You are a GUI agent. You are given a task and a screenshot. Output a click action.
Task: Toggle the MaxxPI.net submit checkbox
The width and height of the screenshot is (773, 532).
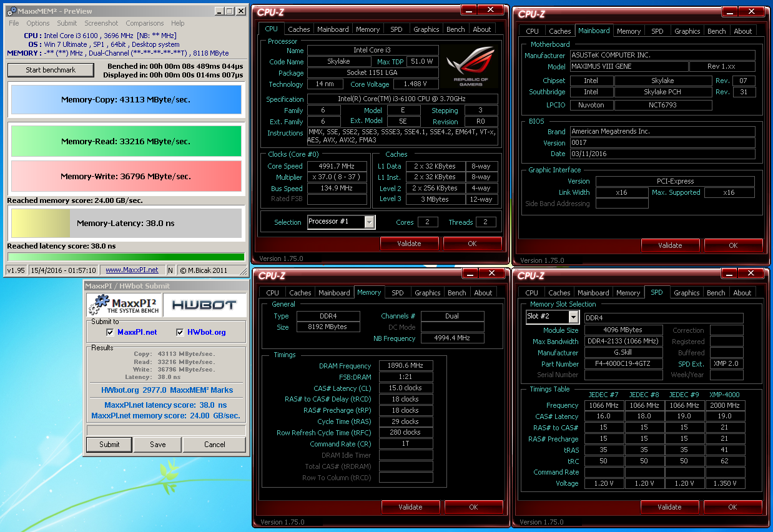[x=110, y=332]
